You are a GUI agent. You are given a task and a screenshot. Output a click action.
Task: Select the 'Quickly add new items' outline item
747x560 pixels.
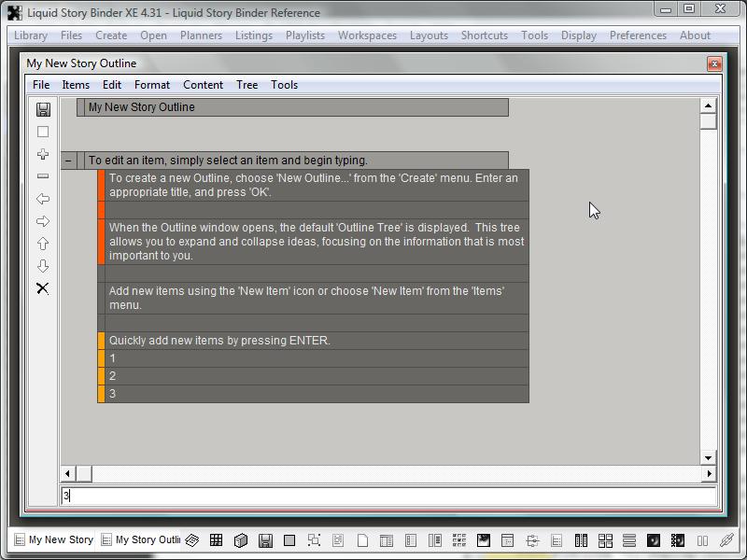[220, 341]
